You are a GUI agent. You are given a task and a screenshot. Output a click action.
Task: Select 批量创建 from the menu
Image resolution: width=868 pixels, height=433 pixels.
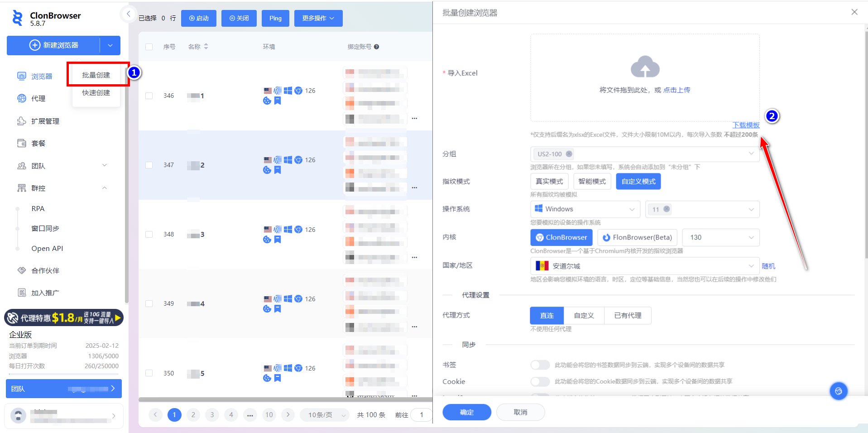(x=96, y=75)
